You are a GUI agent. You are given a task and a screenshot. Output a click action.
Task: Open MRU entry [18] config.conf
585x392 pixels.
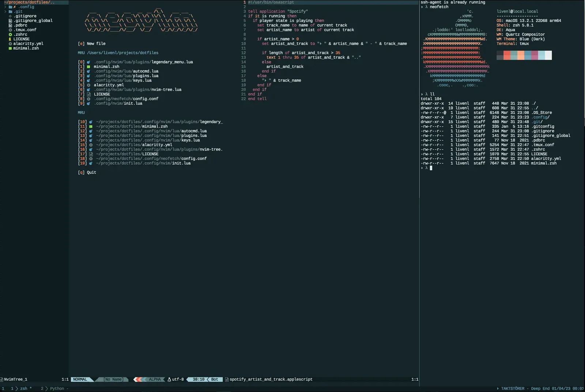[x=143, y=159]
